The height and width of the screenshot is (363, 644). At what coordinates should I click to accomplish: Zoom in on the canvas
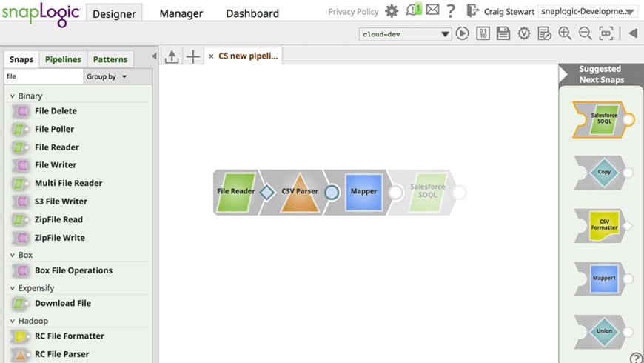565,33
